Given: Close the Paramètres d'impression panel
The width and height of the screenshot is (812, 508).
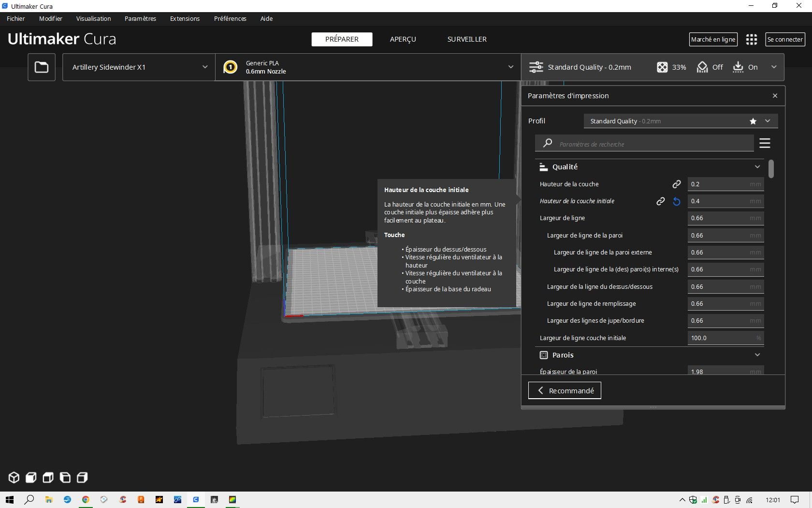Looking at the screenshot, I should (775, 96).
